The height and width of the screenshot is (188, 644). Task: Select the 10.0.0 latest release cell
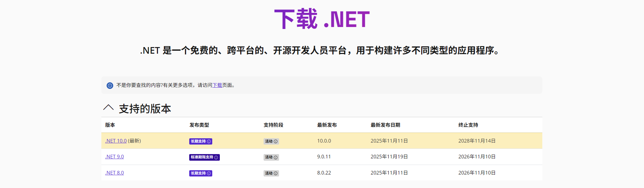[324, 141]
